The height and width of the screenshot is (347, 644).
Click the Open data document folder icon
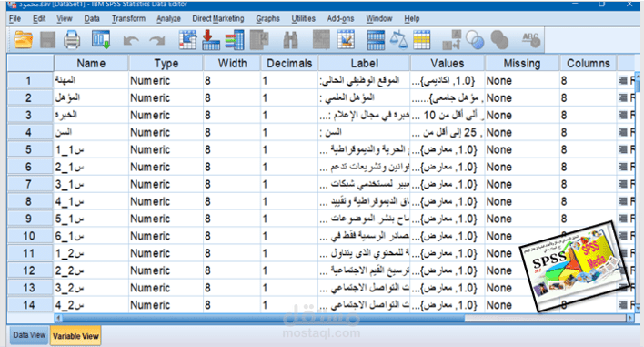tap(23, 40)
